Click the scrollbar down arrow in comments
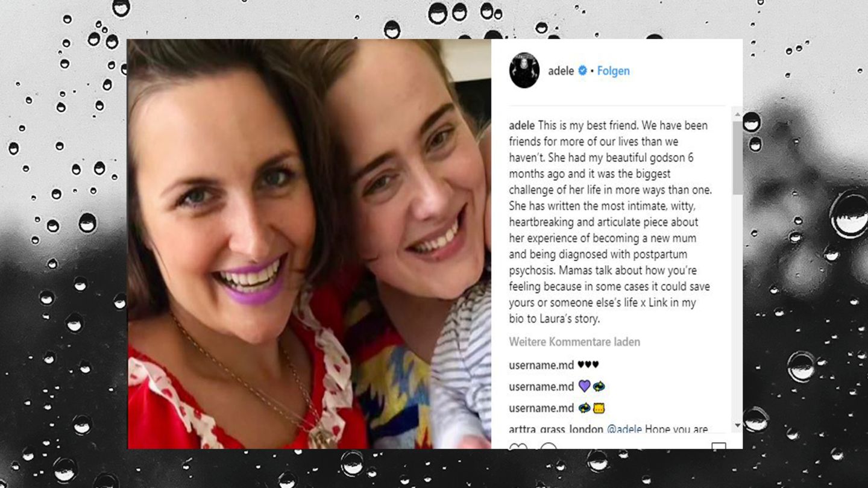Screen dimensions: 868x488 point(737,426)
